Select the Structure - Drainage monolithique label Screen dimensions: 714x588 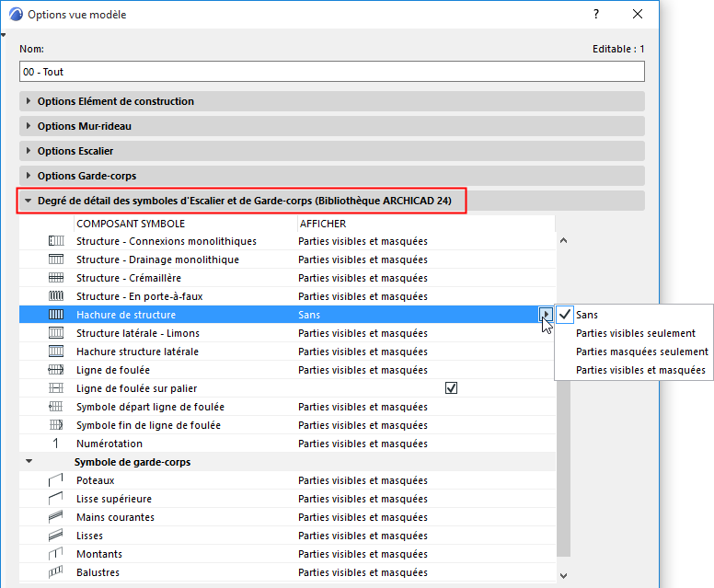[157, 259]
